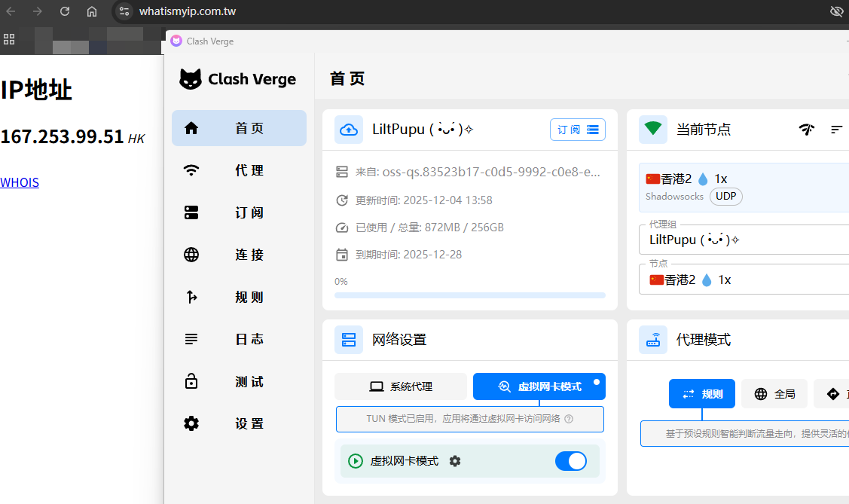Image resolution: width=849 pixels, height=504 pixels.
Task: Open the 节点 selection dropdown
Action: 746,279
